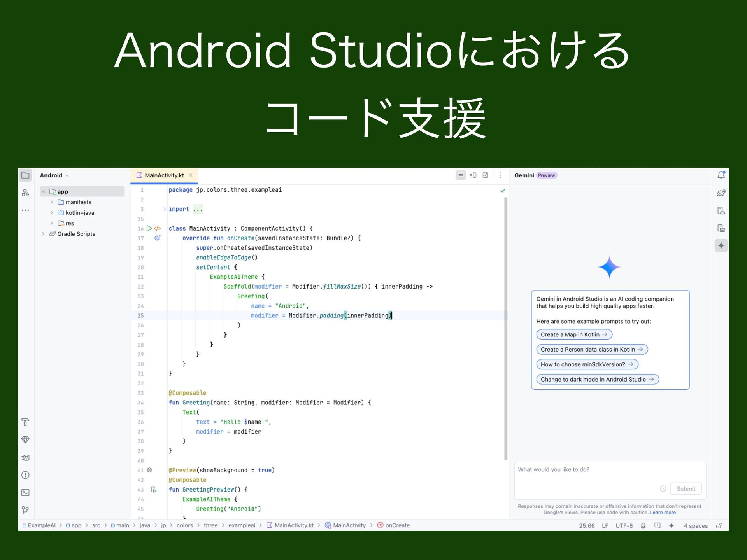Viewport: 747px width, 560px height.
Task: Open indent setting 4 spaces
Action: [696, 526]
